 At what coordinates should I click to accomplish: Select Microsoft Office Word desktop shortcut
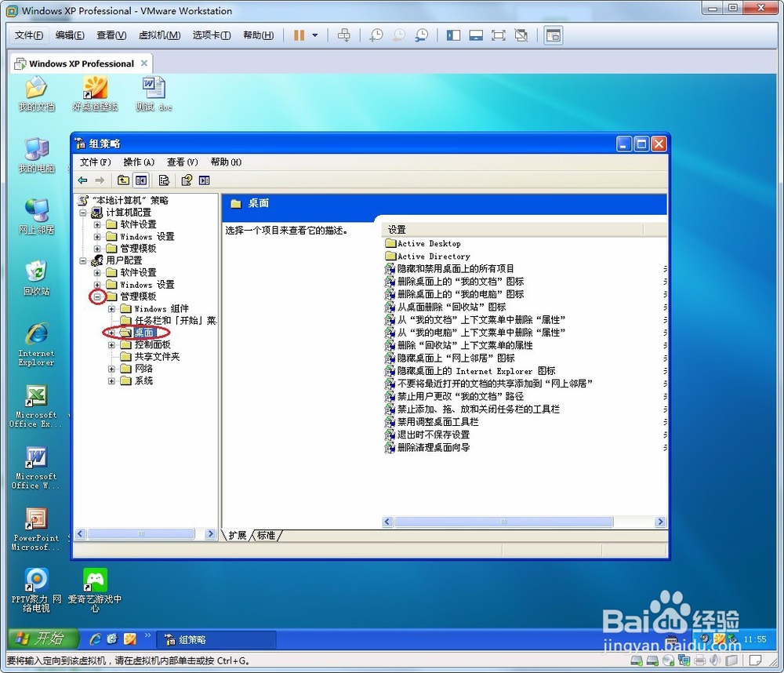[36, 467]
